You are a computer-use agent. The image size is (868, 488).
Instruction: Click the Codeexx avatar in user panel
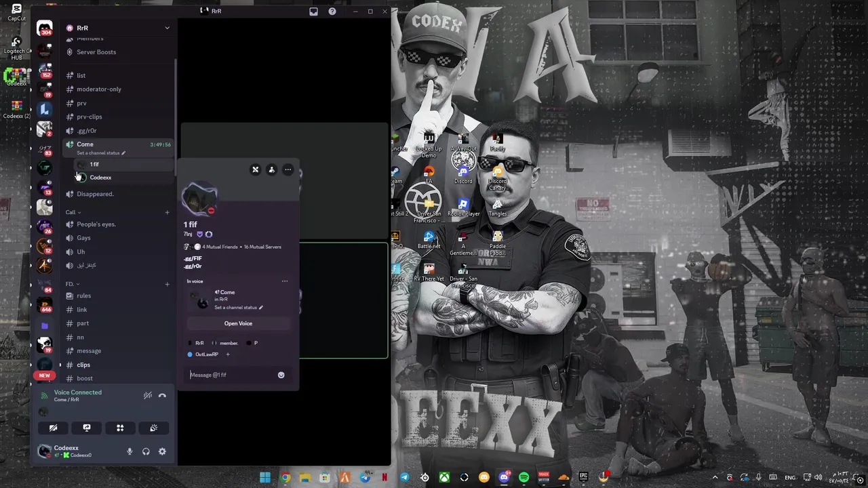45,451
